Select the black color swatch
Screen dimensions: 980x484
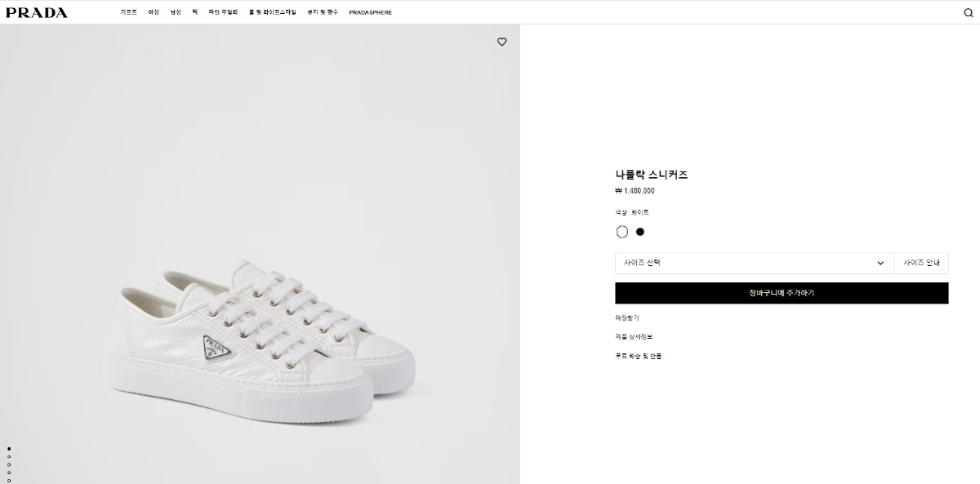pos(640,232)
